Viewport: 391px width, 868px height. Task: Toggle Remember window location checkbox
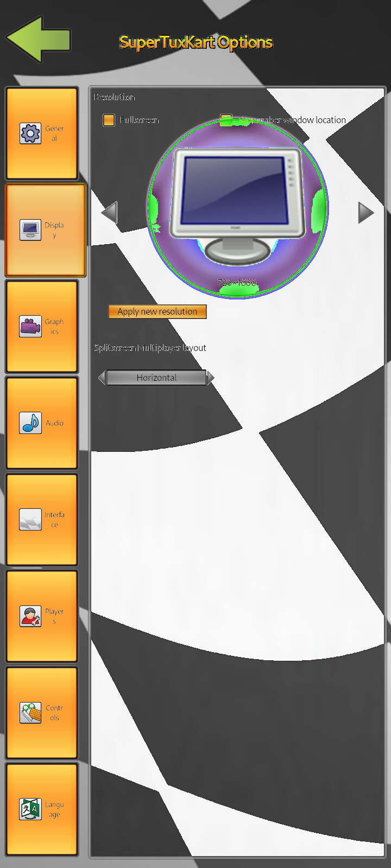(226, 120)
